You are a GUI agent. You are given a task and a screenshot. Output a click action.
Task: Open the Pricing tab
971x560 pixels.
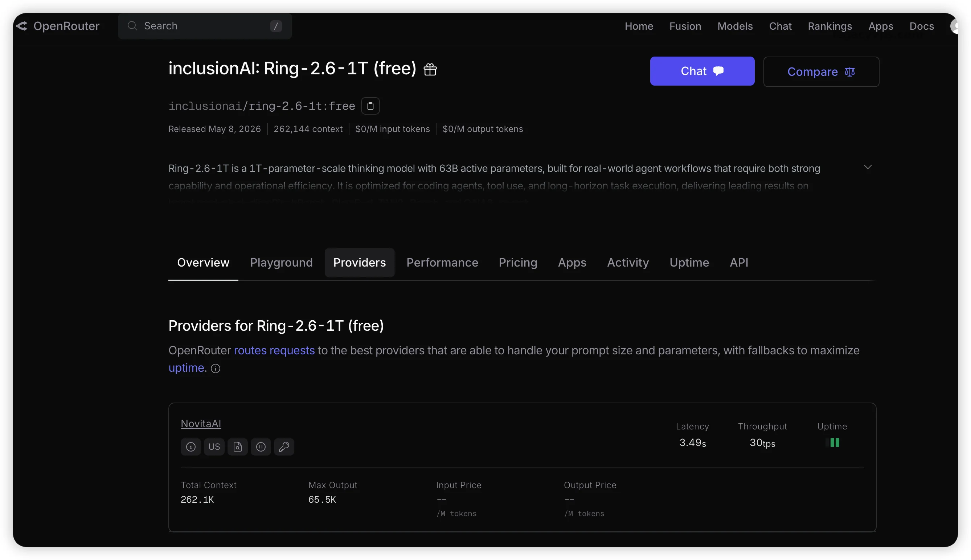pyautogui.click(x=518, y=262)
